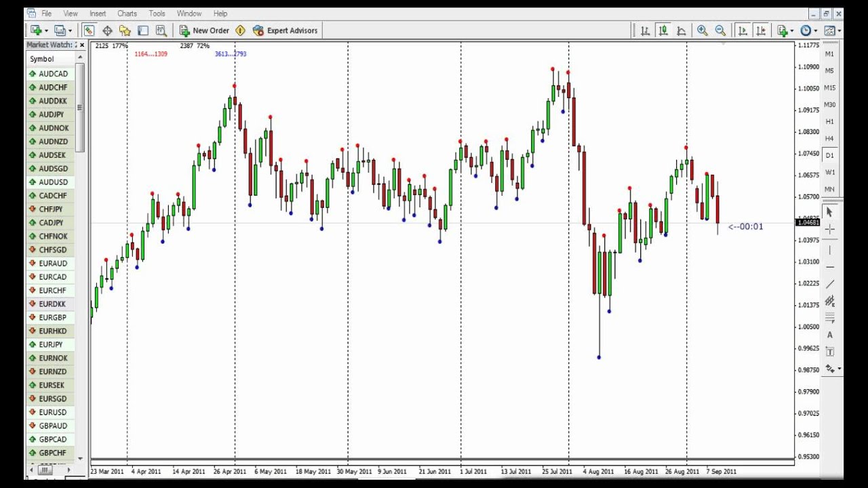The height and width of the screenshot is (488, 868).
Task: Open the View menu
Action: tap(71, 14)
